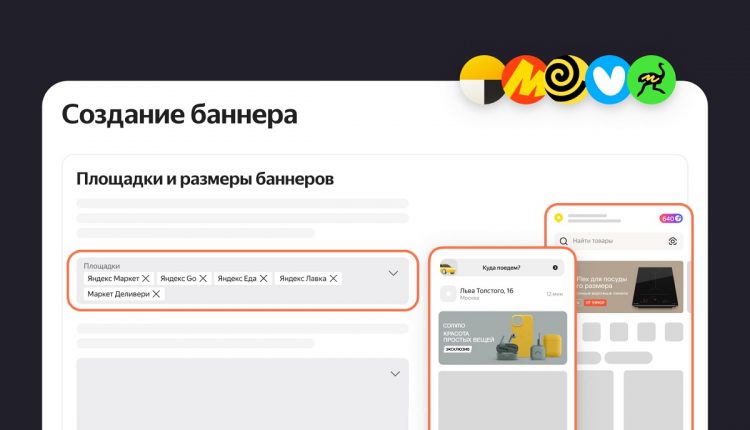
Task: Expand the lower gray dropdown chevron
Action: (395, 374)
